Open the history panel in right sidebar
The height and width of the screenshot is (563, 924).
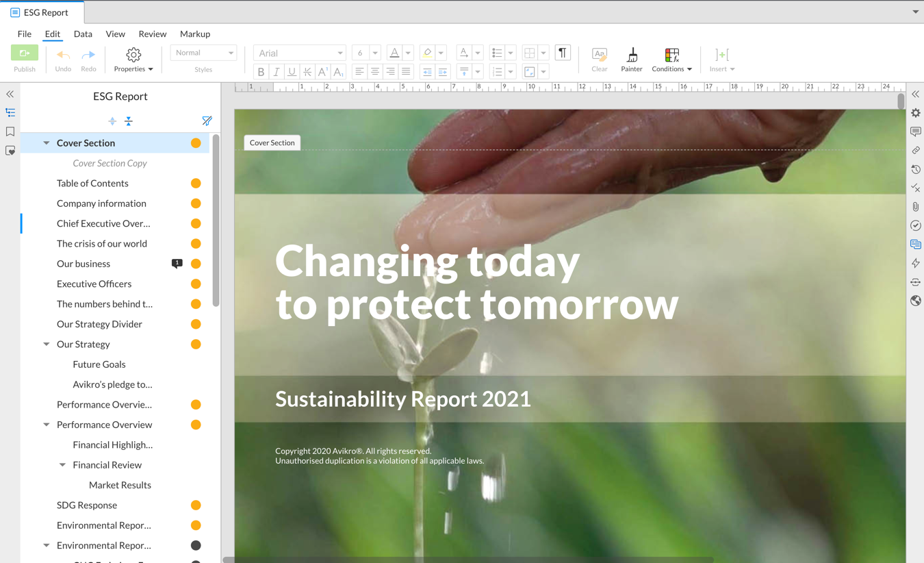click(x=916, y=169)
